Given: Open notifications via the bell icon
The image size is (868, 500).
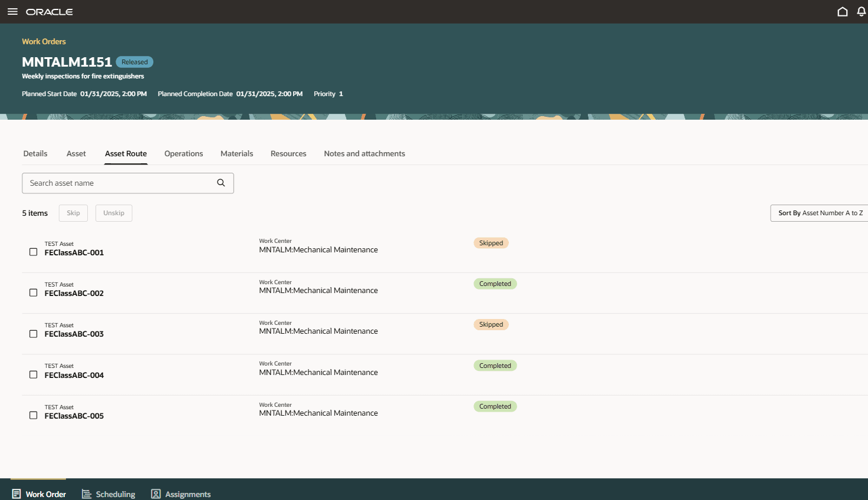Looking at the screenshot, I should coord(862,11).
